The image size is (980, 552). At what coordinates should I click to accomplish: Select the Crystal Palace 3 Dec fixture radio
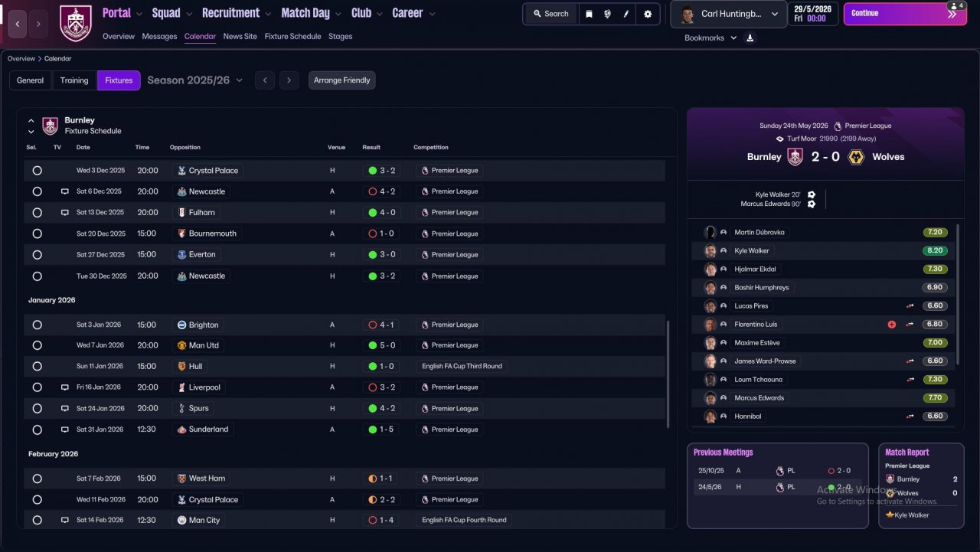tap(37, 171)
